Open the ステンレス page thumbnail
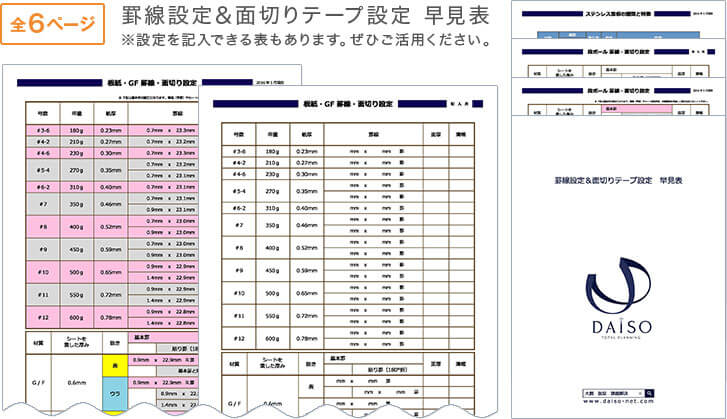 [x=618, y=19]
